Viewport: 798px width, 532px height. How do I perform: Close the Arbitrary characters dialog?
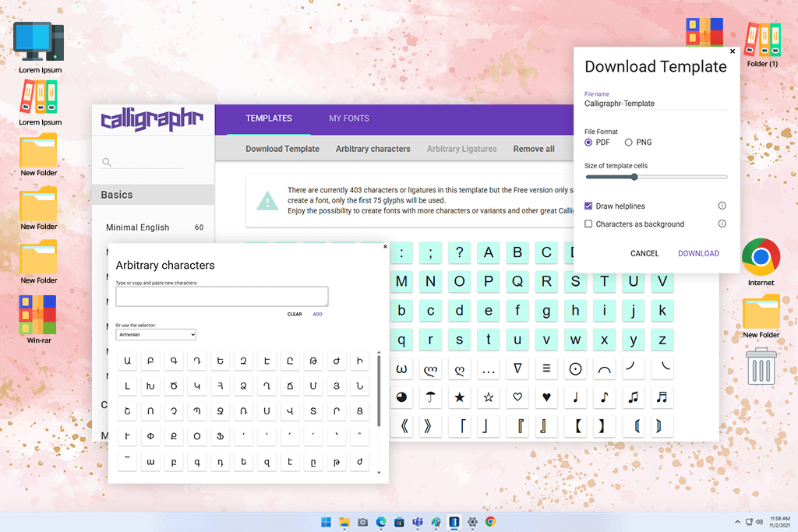point(385,247)
